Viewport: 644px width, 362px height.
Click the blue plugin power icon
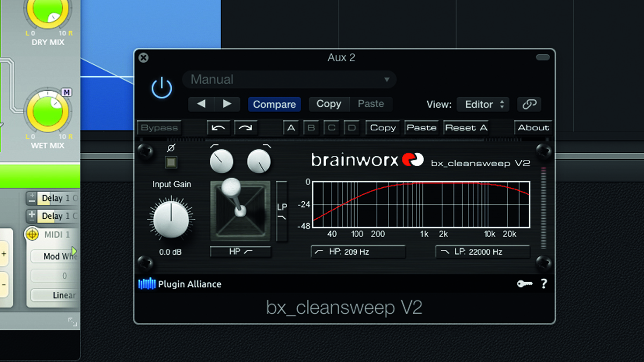[162, 87]
